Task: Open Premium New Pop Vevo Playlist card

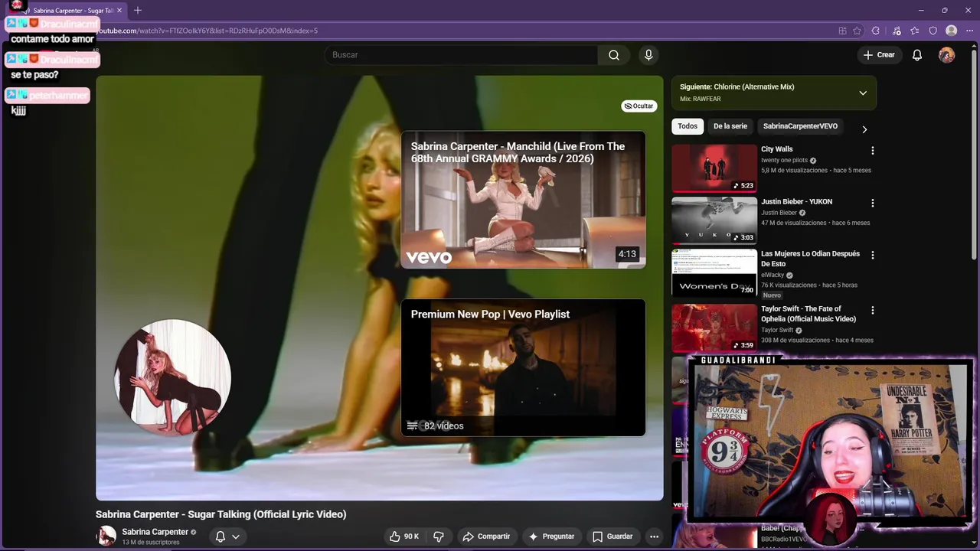Action: pyautogui.click(x=523, y=367)
